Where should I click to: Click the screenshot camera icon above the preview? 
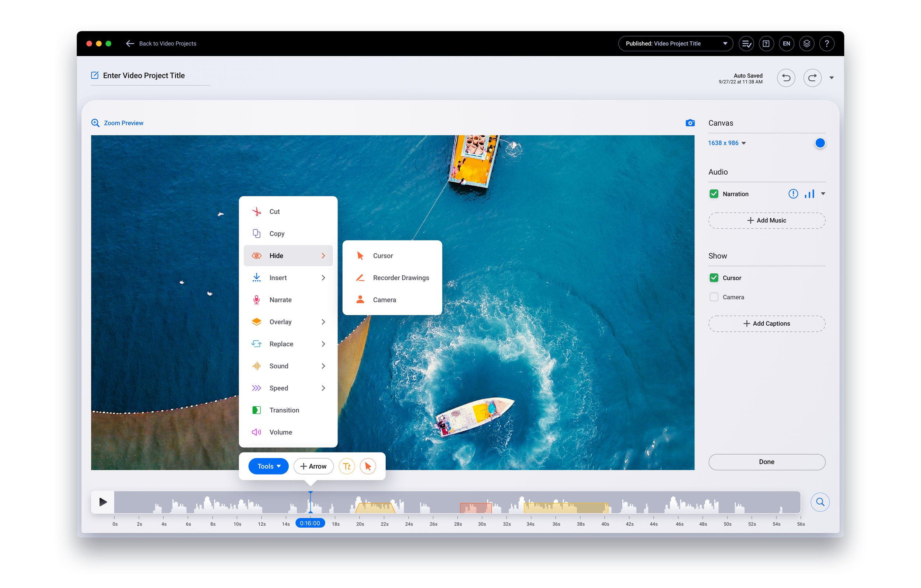pyautogui.click(x=690, y=123)
